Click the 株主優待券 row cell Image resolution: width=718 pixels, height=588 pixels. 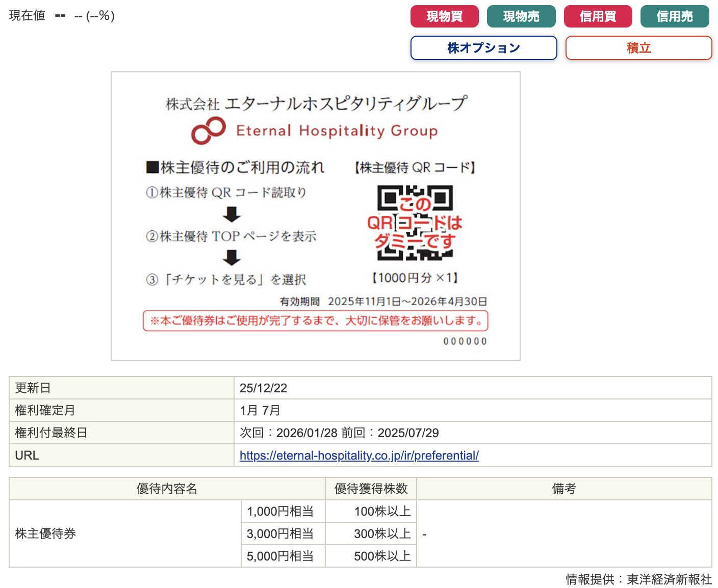pyautogui.click(x=46, y=533)
